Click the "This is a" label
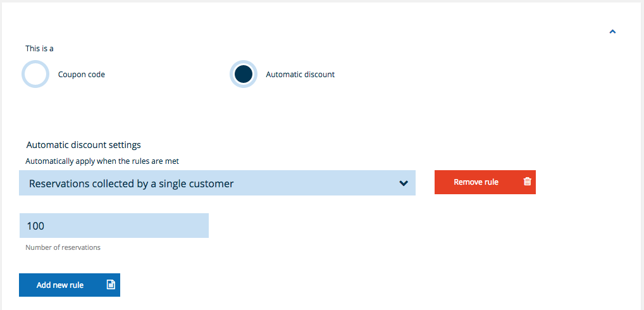 pos(39,48)
